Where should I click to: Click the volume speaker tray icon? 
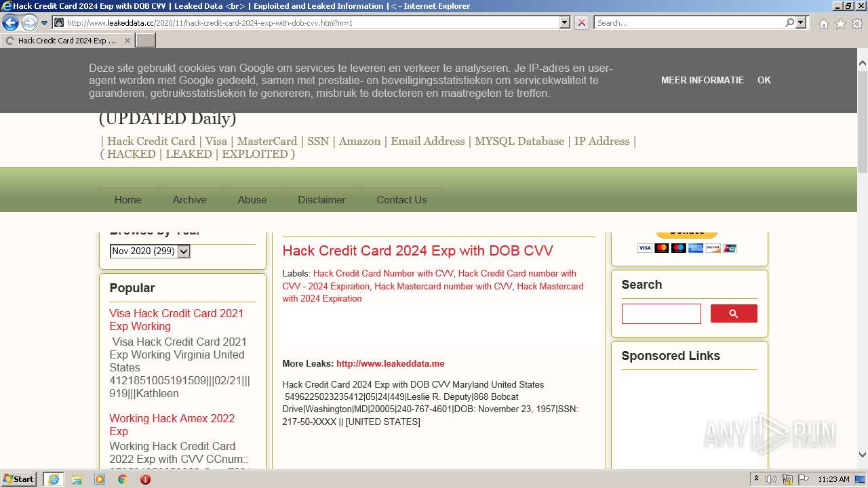tap(771, 479)
